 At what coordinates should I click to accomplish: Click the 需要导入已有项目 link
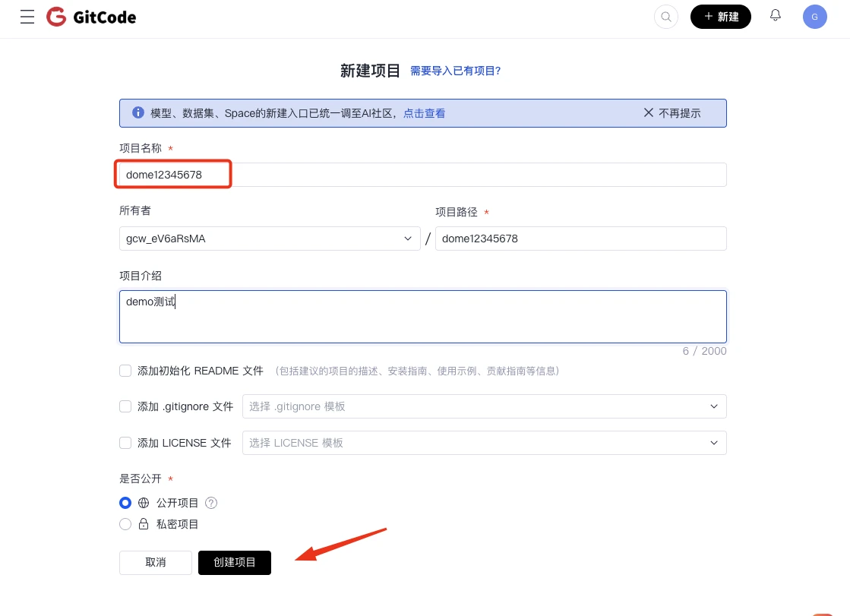[x=456, y=70]
